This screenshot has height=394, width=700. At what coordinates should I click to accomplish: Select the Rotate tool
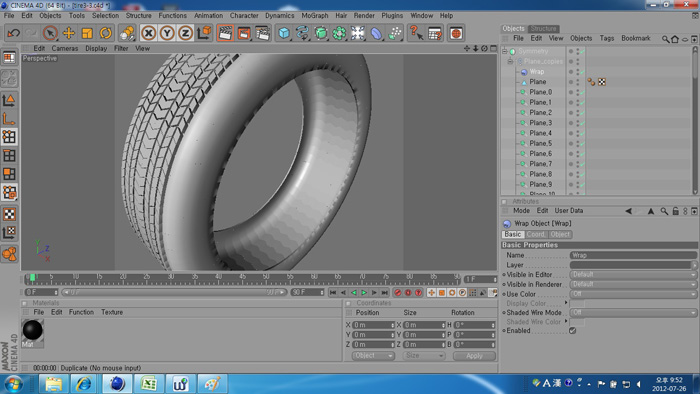click(x=105, y=33)
